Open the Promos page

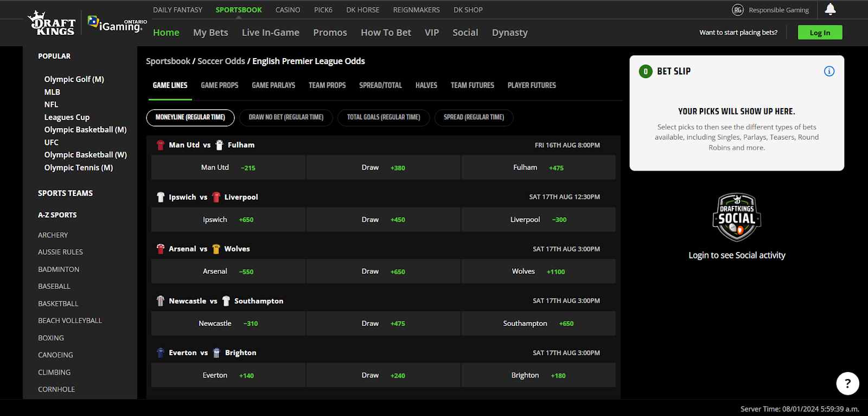pos(330,33)
